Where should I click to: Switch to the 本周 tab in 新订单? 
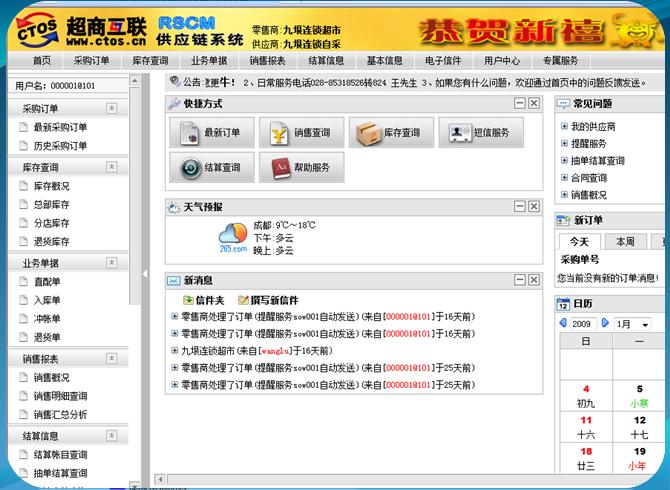pyautogui.click(x=625, y=241)
